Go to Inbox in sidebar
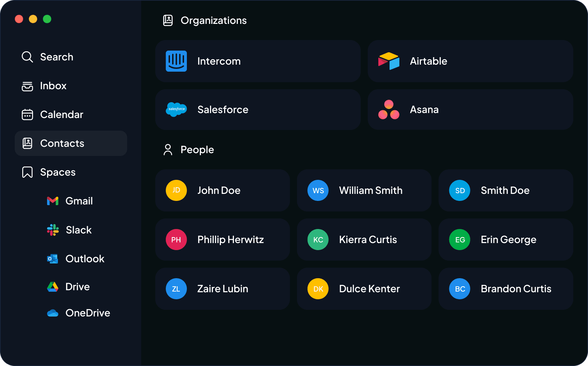The image size is (588, 366). click(x=71, y=86)
